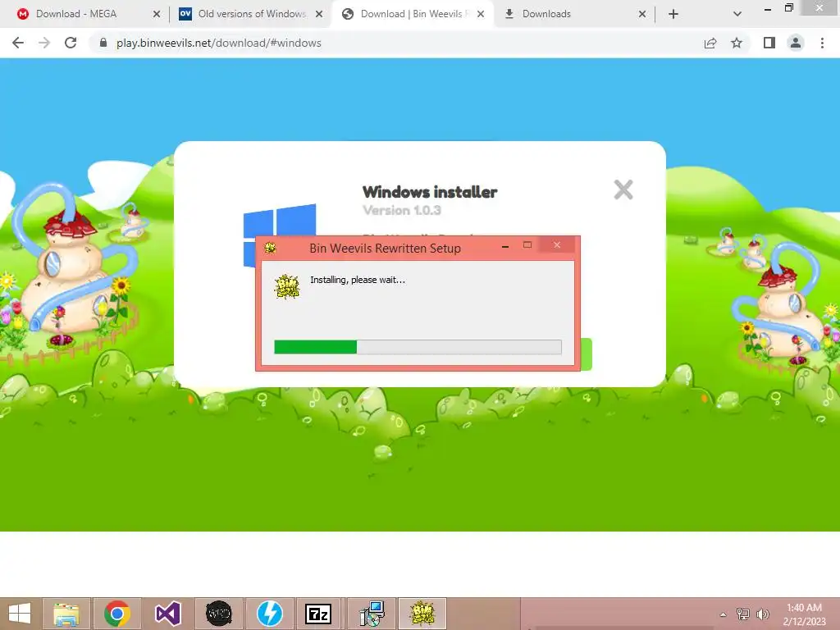Click the 'Windows installer' heading
Viewport: 840px width, 630px height.
(x=430, y=192)
